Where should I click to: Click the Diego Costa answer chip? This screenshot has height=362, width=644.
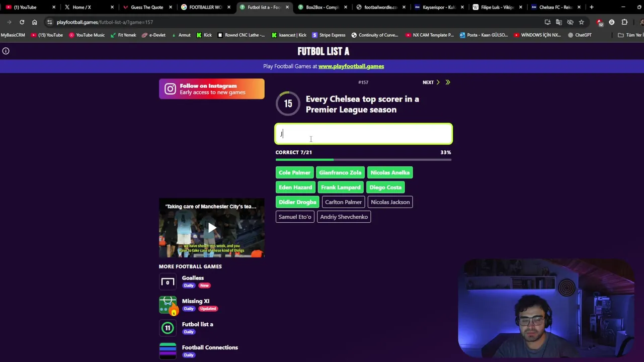pyautogui.click(x=385, y=188)
